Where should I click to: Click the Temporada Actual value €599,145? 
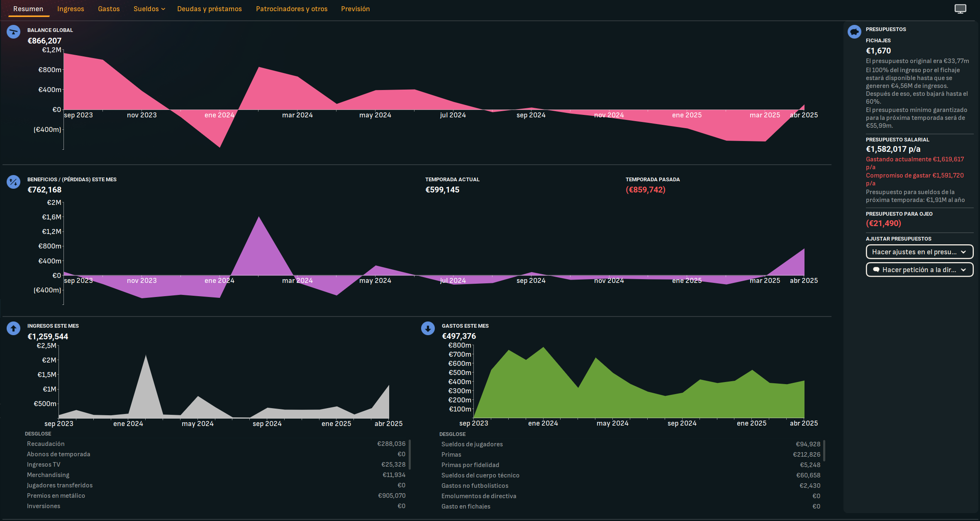[442, 190]
